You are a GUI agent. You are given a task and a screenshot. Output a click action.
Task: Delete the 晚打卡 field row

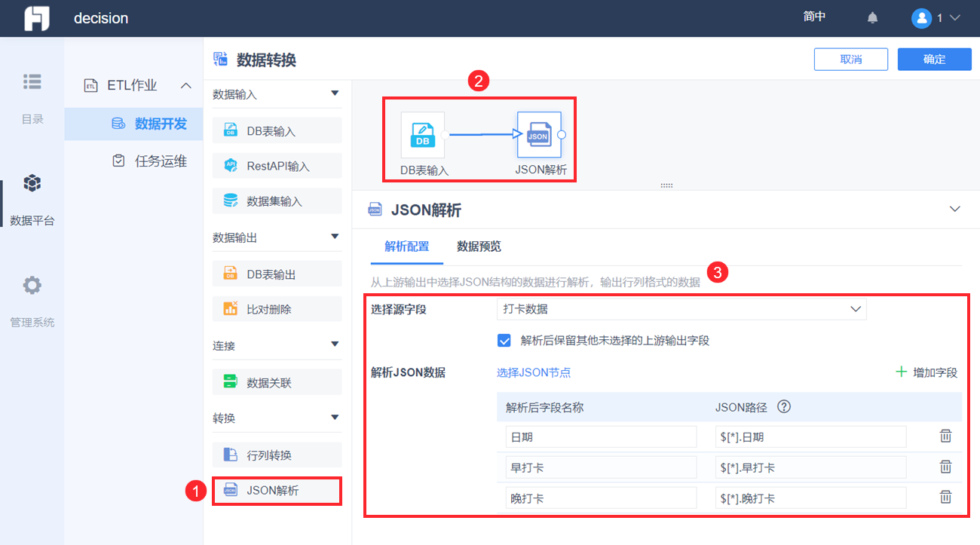[945, 497]
